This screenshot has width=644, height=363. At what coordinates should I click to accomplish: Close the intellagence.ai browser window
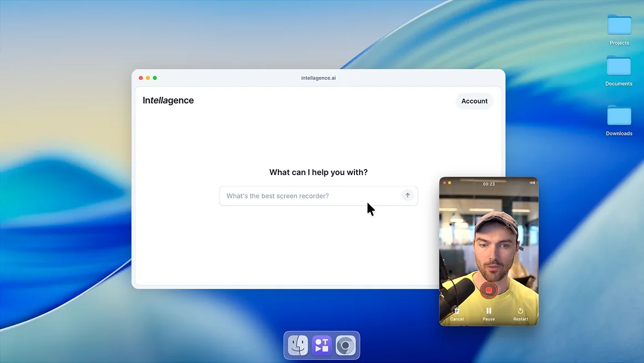[x=141, y=78]
